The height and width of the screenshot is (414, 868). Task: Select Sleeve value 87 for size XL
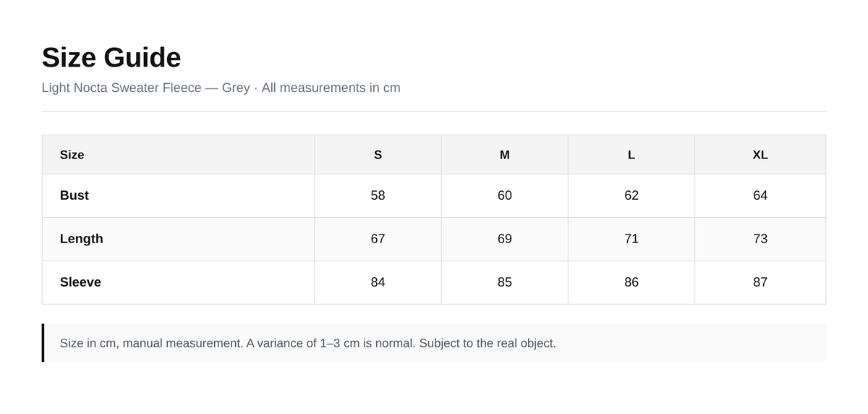tap(760, 282)
